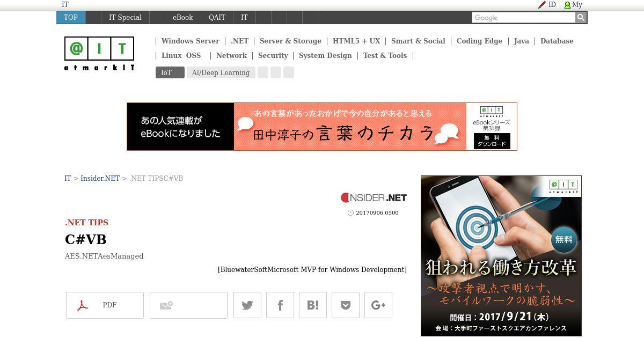This screenshot has width=644, height=338.
Task: Open Windows Server forum link
Action: pyautogui.click(x=190, y=41)
